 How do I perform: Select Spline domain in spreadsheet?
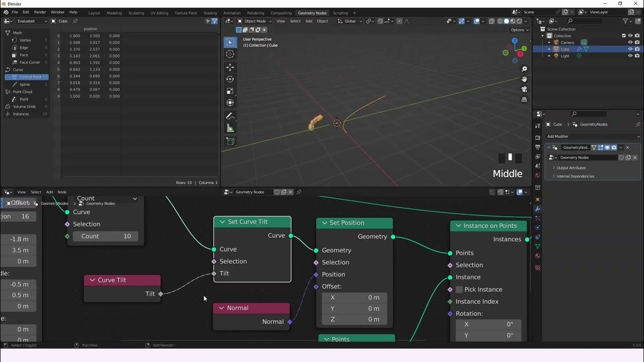27,84
